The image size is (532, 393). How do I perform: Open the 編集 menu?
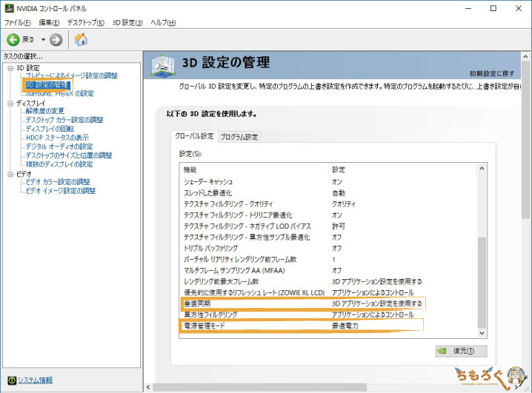pyautogui.click(x=49, y=23)
